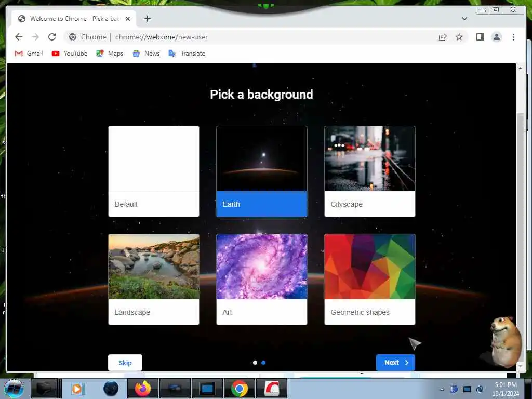Choose the Geometric shapes background

click(x=369, y=279)
